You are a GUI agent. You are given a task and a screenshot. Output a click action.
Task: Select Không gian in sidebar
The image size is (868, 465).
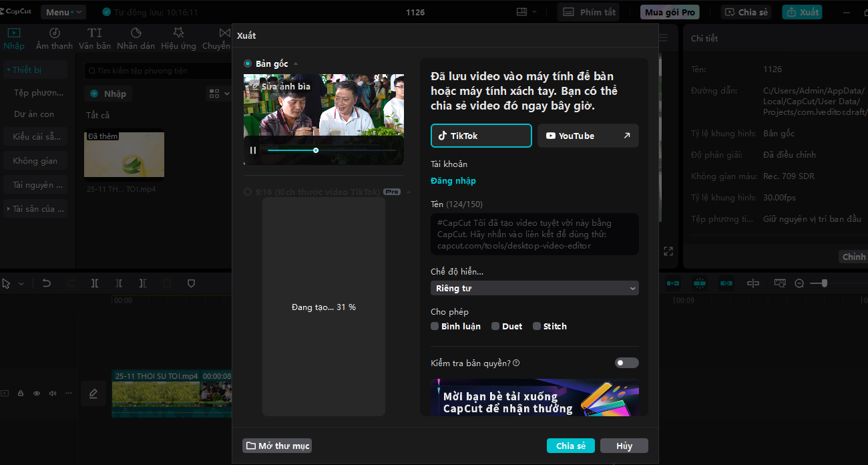(x=35, y=161)
